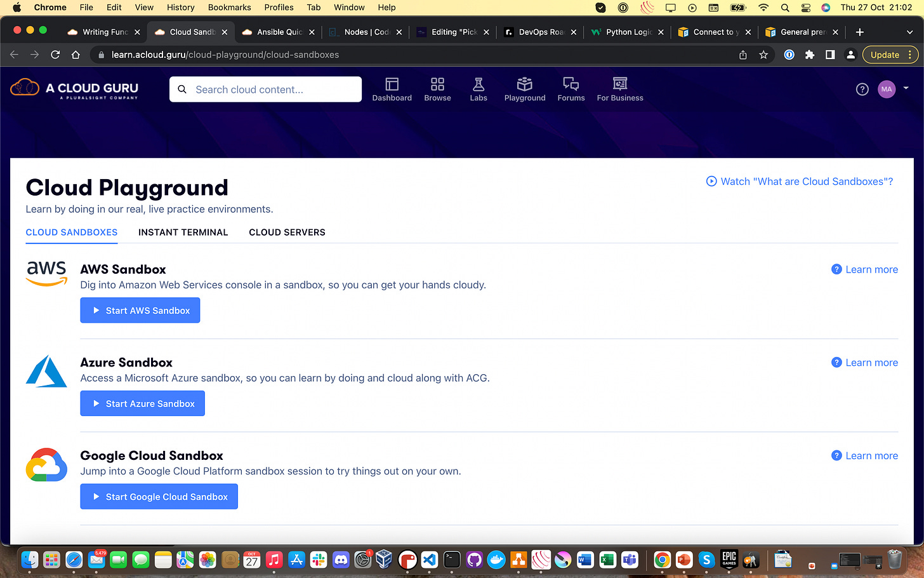
Task: Open the Chrome extensions puzzle icon
Action: tap(810, 55)
